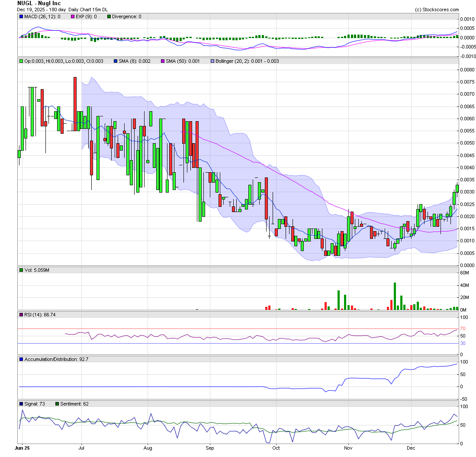Click the 'Jun 25' date axis label
This screenshot has height=457, width=476.
tap(23, 448)
